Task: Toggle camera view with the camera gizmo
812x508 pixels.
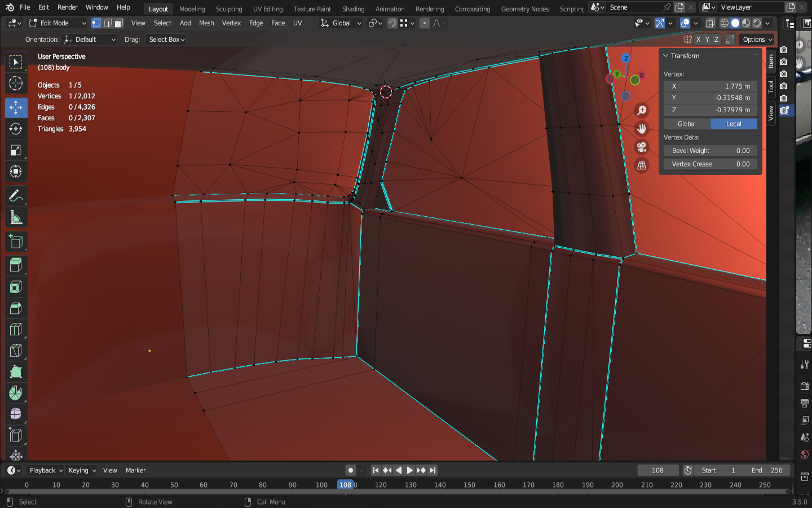Action: pos(642,147)
